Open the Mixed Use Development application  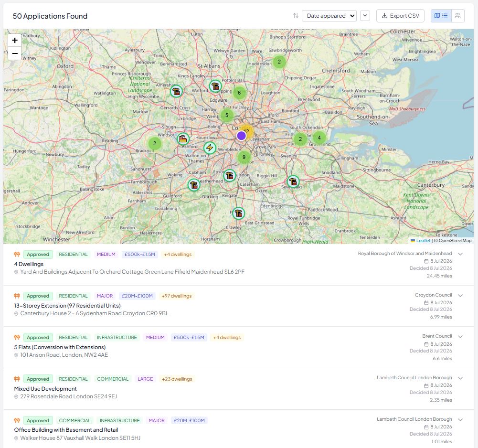coord(45,388)
